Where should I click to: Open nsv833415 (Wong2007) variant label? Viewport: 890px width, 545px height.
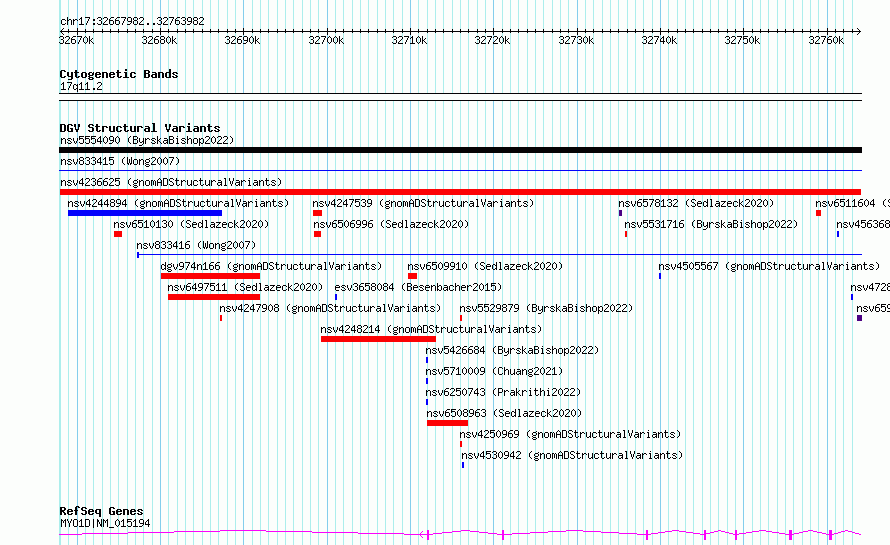point(120,161)
